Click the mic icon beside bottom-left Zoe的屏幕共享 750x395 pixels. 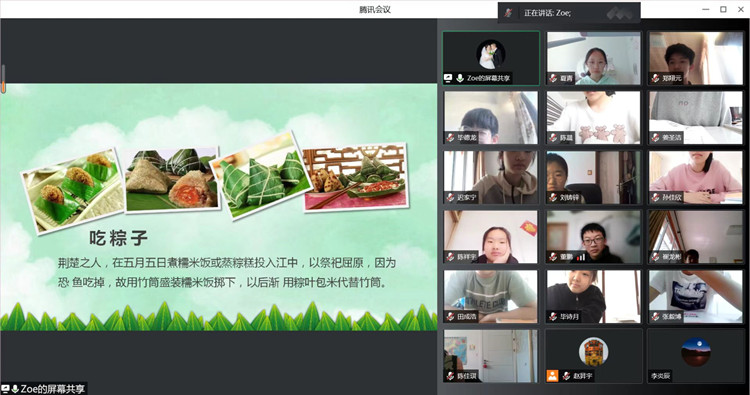(15, 389)
